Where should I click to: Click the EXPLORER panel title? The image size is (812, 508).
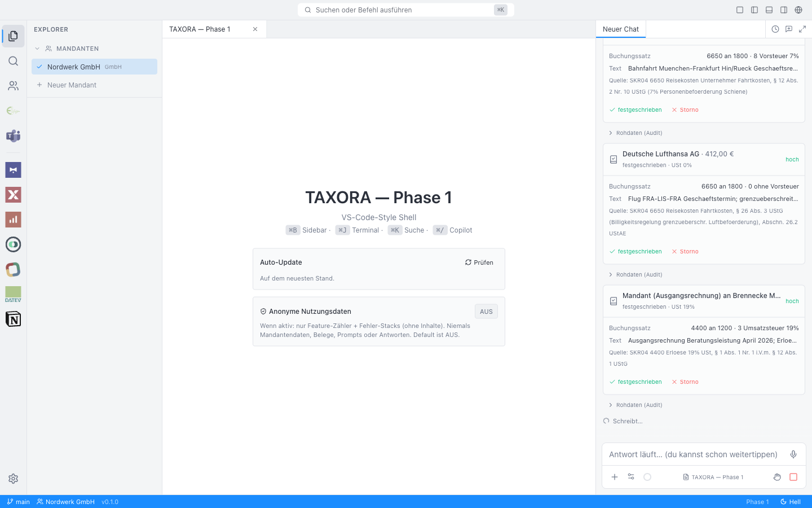(x=51, y=29)
